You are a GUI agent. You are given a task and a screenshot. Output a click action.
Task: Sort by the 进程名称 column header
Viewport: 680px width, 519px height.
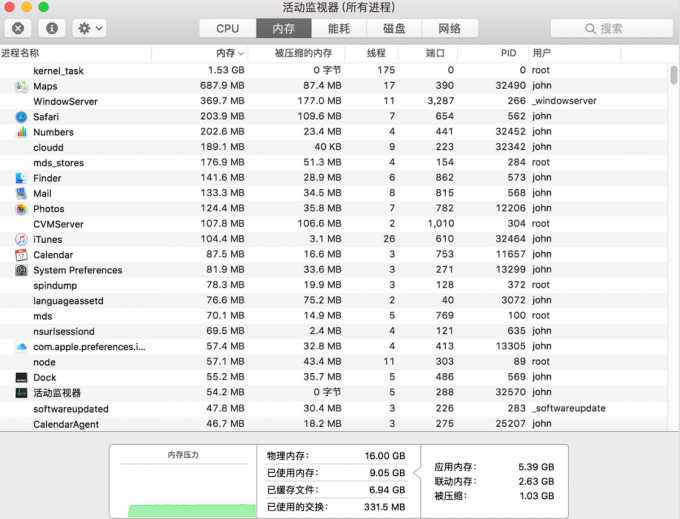click(75, 53)
